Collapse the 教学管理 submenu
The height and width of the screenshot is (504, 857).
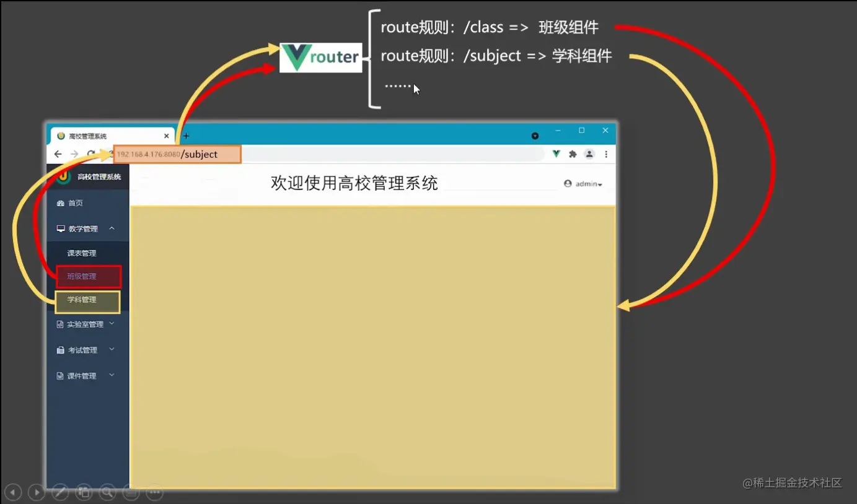click(112, 228)
